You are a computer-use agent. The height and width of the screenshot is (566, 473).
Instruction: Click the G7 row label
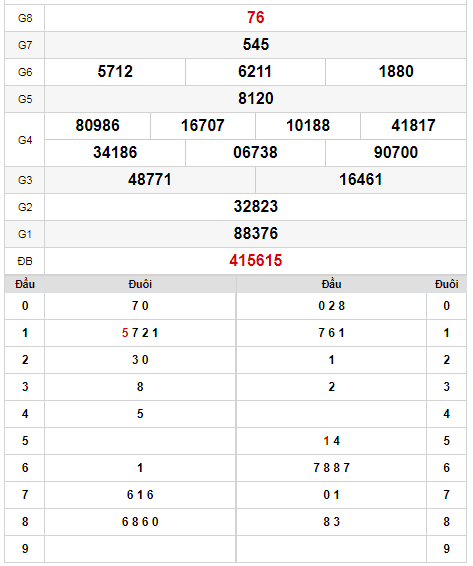[25, 45]
